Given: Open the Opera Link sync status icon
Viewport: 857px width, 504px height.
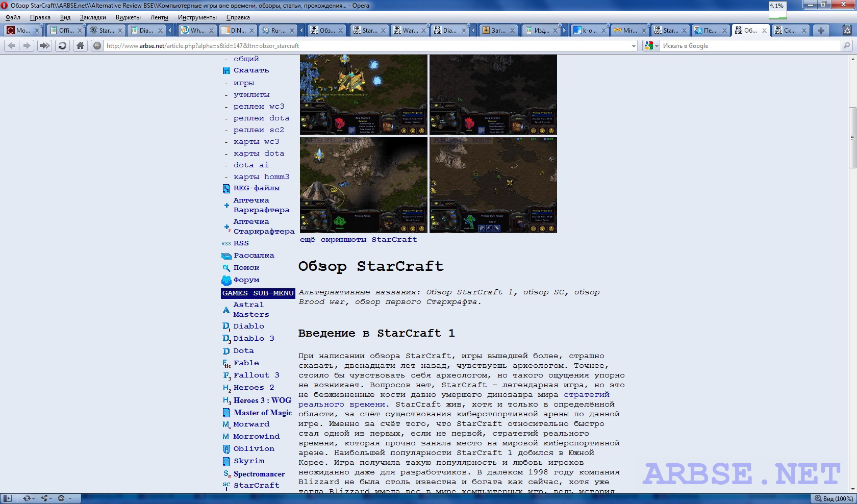Looking at the screenshot, I should 27,498.
